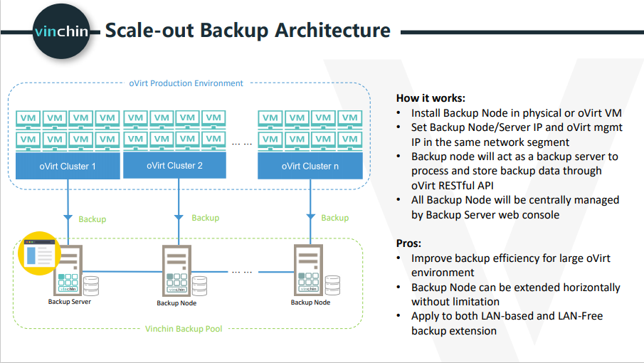The height and width of the screenshot is (363, 644).
Task: Click the rightmost Backup Node server icon
Action: (x=308, y=270)
